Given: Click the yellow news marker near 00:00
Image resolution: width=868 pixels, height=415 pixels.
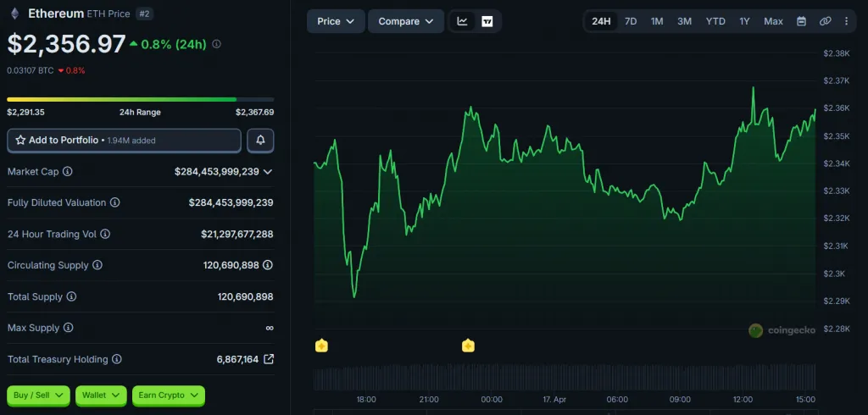Looking at the screenshot, I should 468,346.
